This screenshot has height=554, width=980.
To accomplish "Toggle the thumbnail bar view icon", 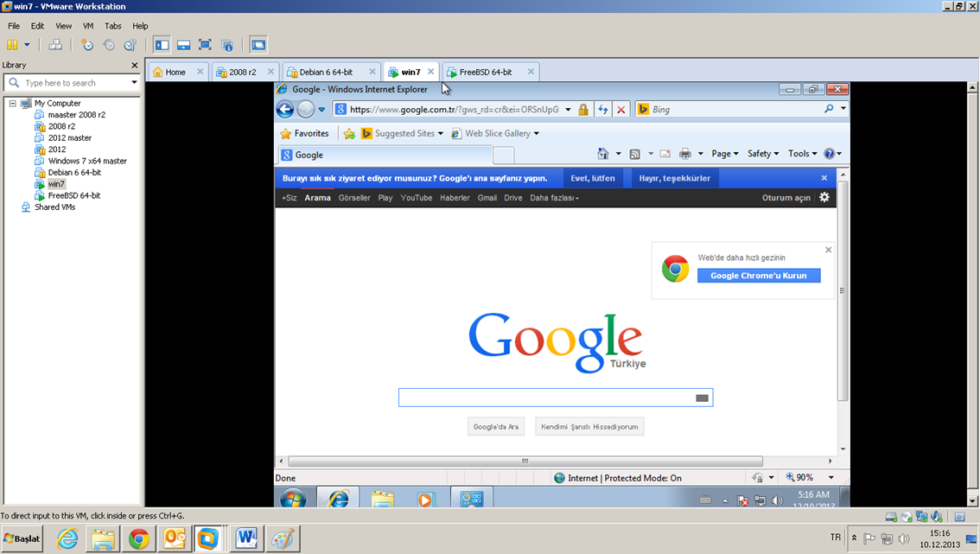I will pos(183,45).
